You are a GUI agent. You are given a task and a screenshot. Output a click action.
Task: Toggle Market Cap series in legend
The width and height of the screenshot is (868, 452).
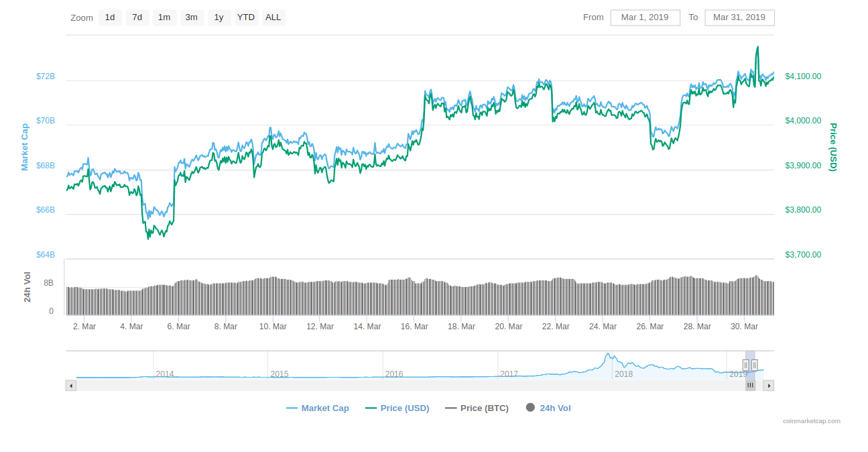tap(318, 408)
